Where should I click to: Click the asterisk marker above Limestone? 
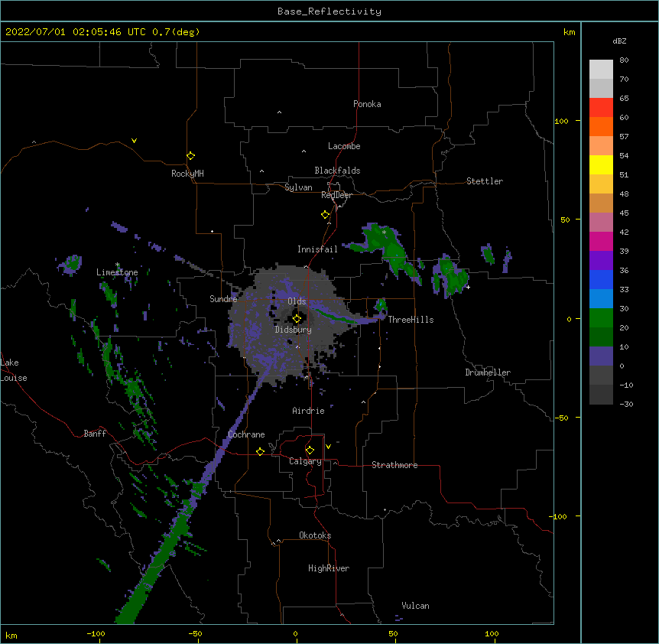click(117, 265)
